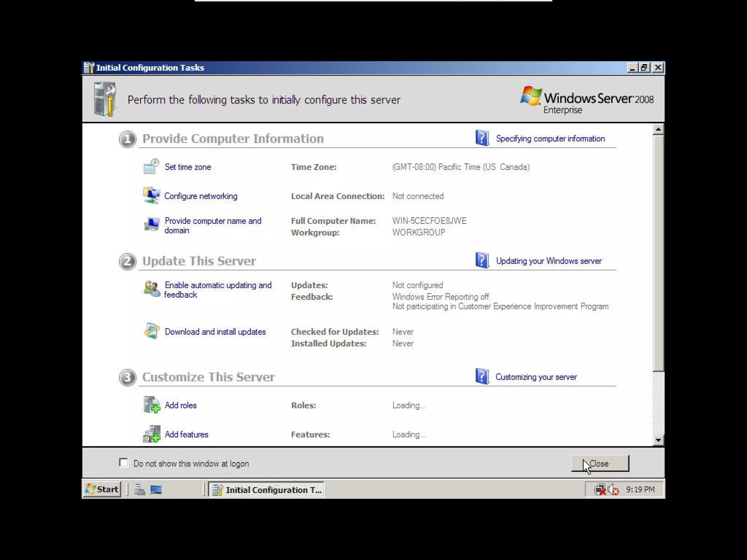Check 'Do not show this window at logon'
The height and width of the screenshot is (560, 747).
coord(124,463)
